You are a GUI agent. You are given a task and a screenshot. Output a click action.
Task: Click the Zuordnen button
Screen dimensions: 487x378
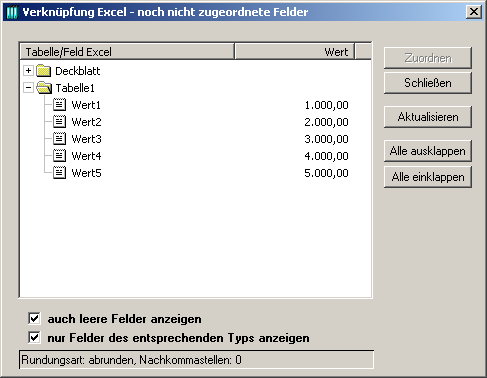click(428, 58)
